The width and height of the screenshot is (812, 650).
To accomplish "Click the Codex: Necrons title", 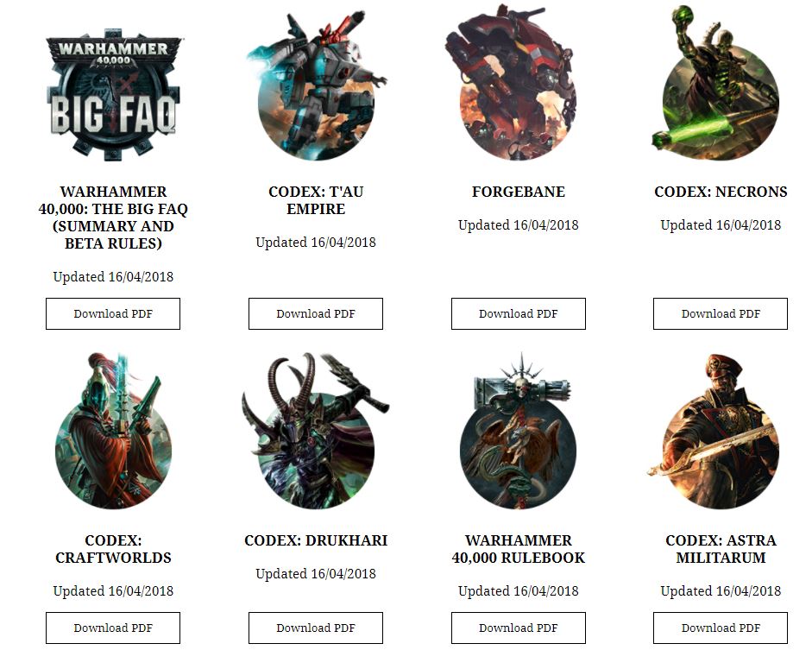I will [x=721, y=192].
